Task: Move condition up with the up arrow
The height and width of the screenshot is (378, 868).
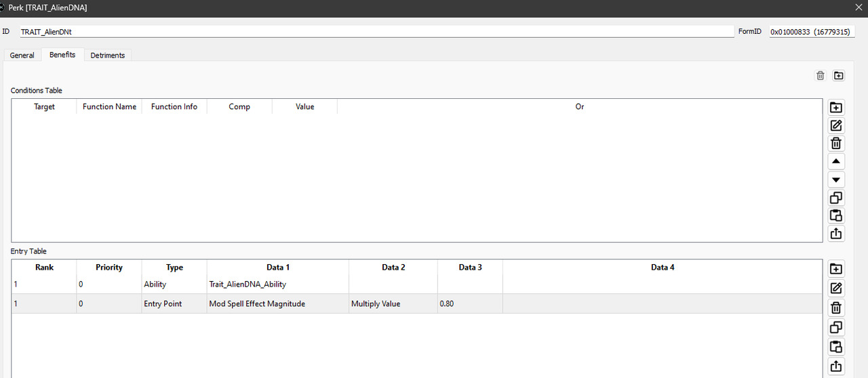Action: (x=836, y=161)
